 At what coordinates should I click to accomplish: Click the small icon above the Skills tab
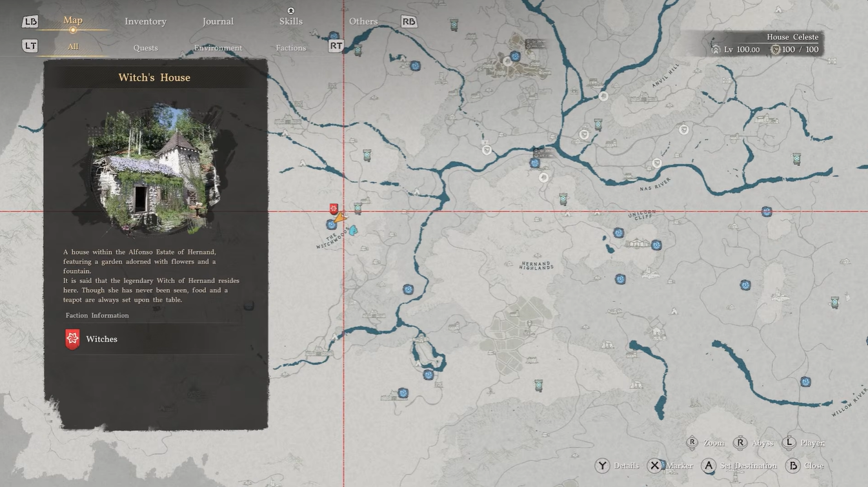tap(290, 10)
